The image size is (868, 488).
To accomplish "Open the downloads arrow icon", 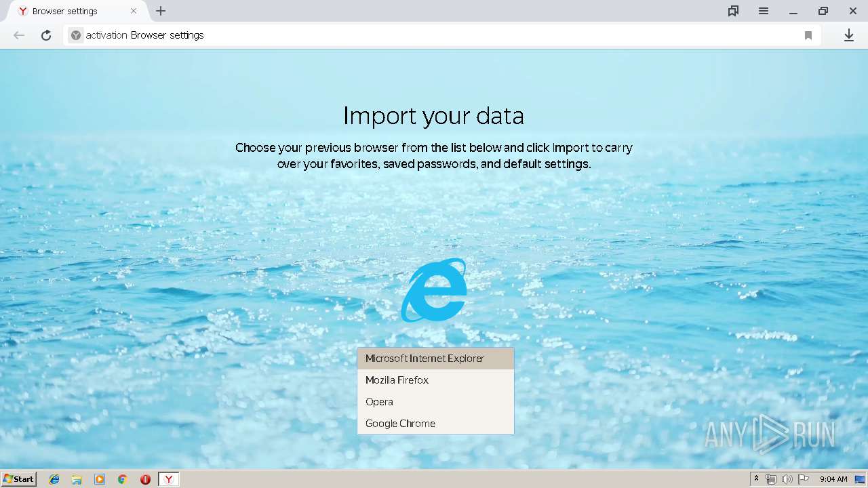I will tap(849, 35).
